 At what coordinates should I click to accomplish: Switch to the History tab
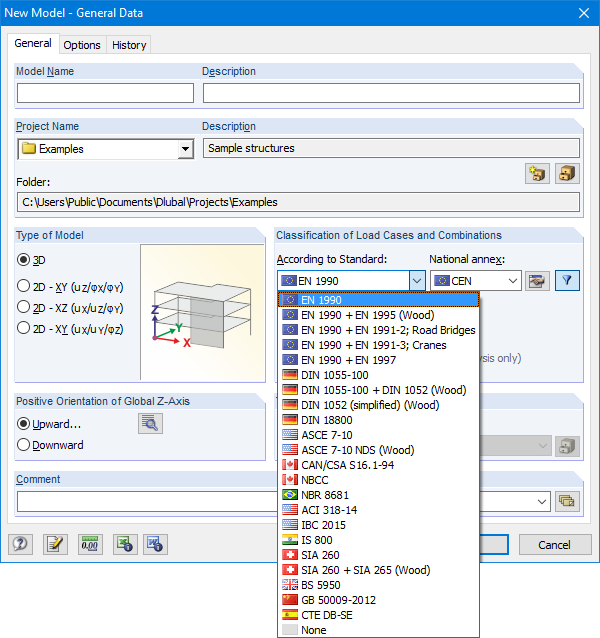[x=129, y=45]
